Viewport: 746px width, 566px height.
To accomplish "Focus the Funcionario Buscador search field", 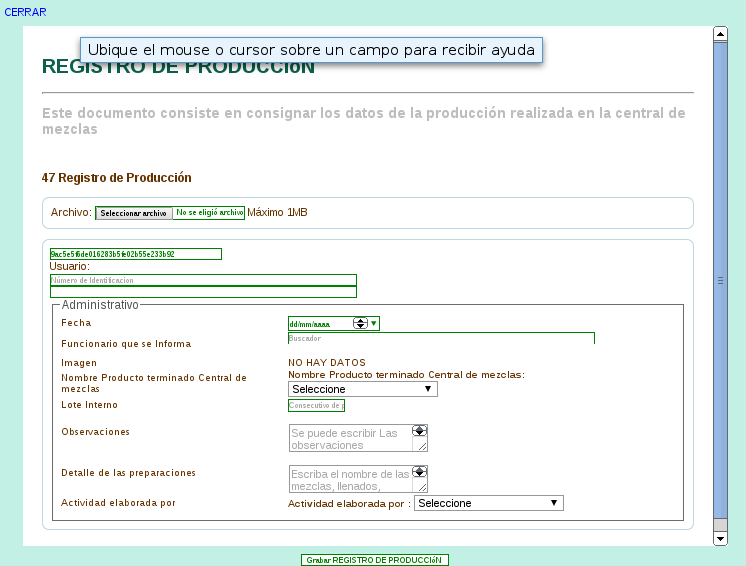I will point(441,338).
